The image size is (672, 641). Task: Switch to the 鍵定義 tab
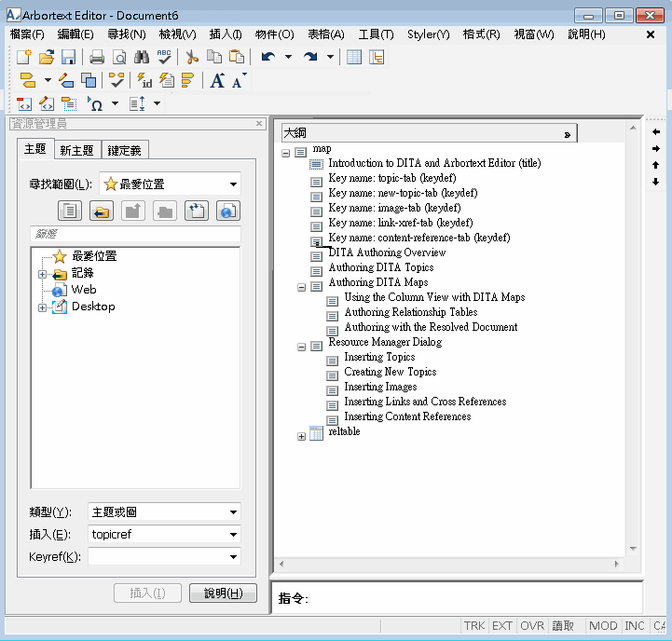(124, 150)
